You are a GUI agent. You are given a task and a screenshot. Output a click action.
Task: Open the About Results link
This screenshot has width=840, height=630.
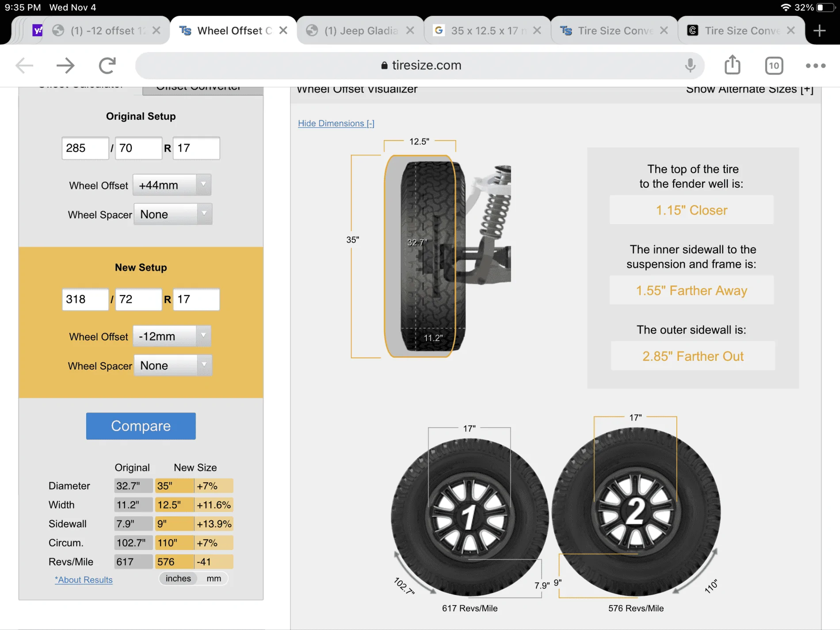point(84,580)
